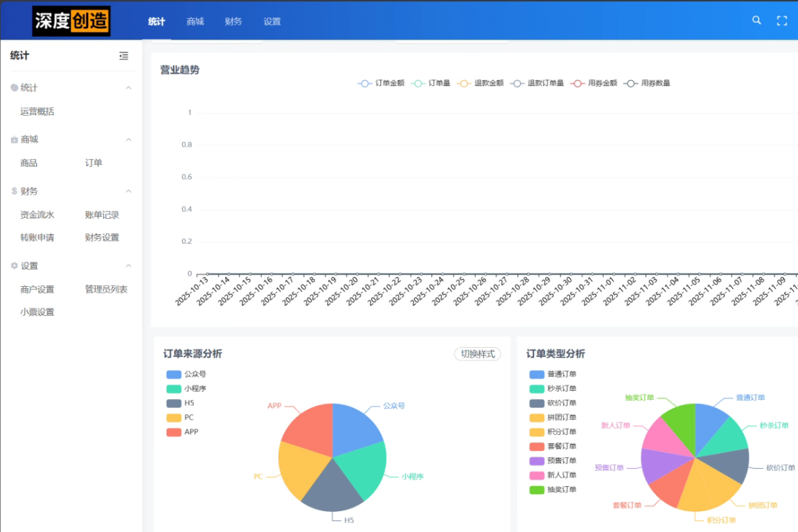Collapse the 设置 sidebar group chevron
The image size is (798, 532).
[128, 266]
